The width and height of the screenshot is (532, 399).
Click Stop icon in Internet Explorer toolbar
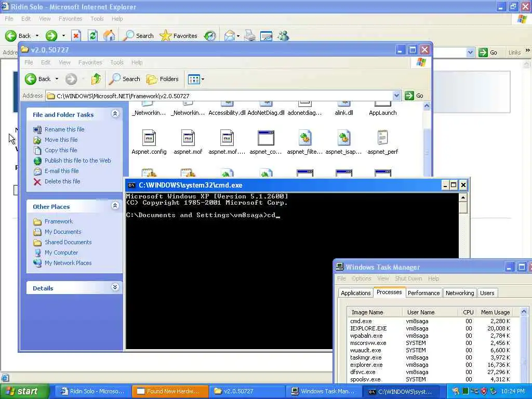click(x=76, y=36)
